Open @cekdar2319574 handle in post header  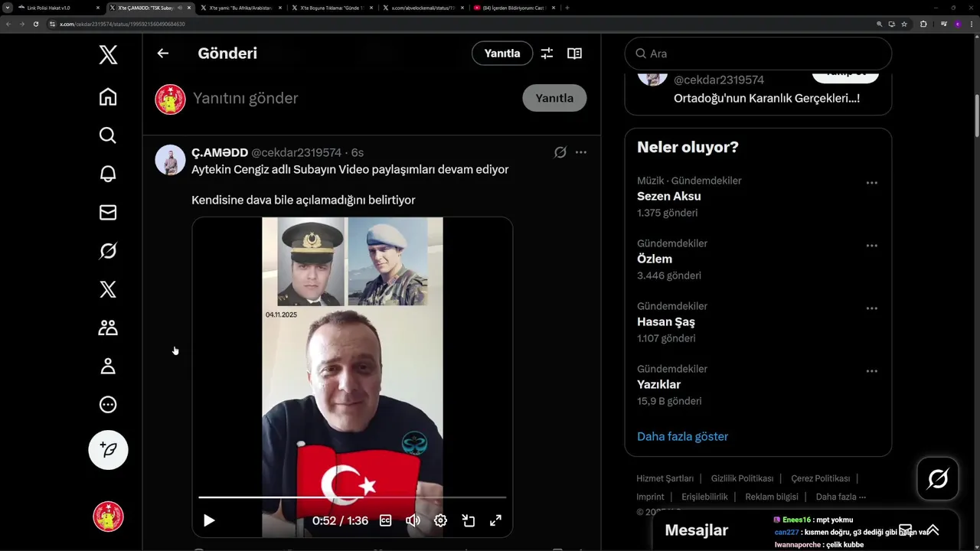tap(296, 152)
